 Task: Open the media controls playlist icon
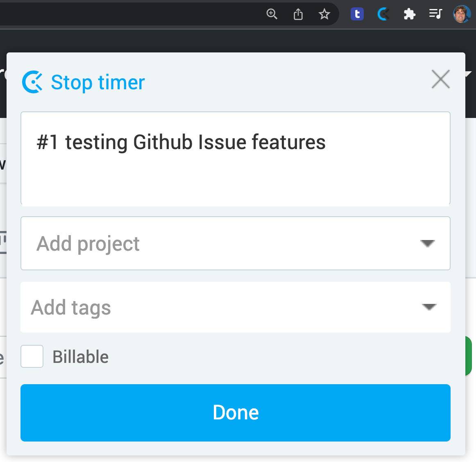click(x=435, y=14)
